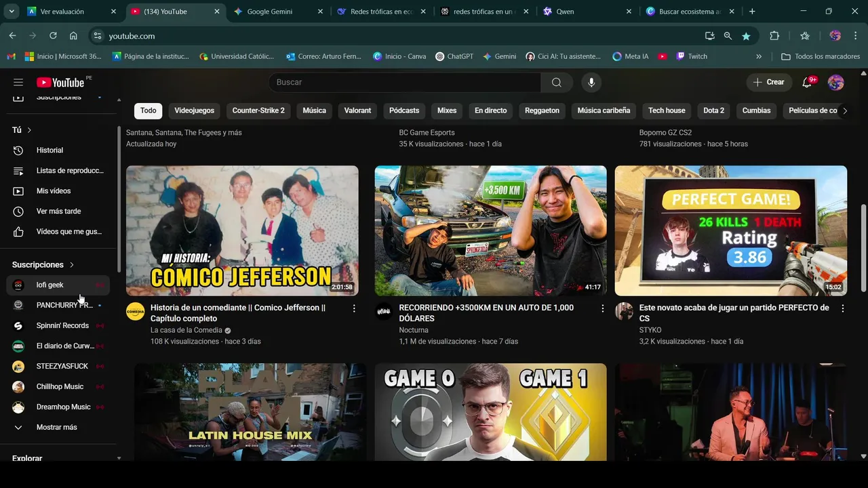Open Chrome home page button

coord(73,36)
